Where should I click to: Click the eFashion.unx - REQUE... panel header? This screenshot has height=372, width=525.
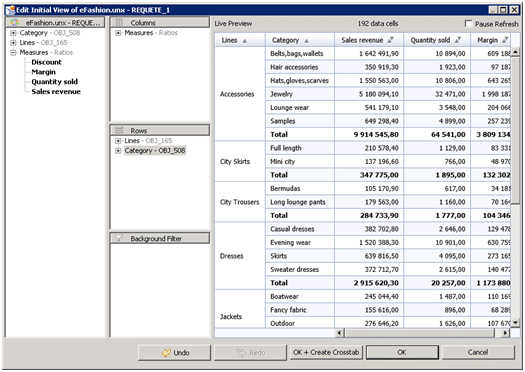pos(56,22)
